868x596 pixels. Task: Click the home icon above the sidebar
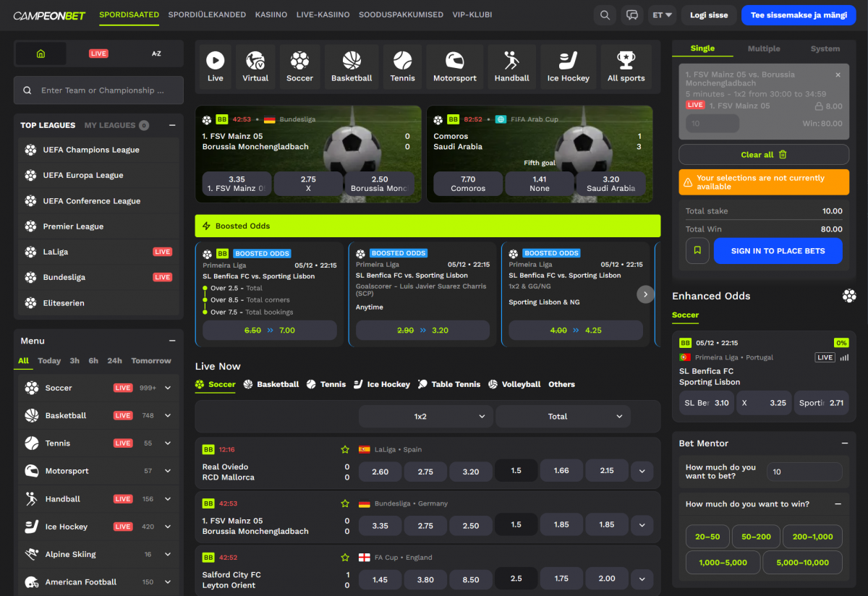pos(40,53)
